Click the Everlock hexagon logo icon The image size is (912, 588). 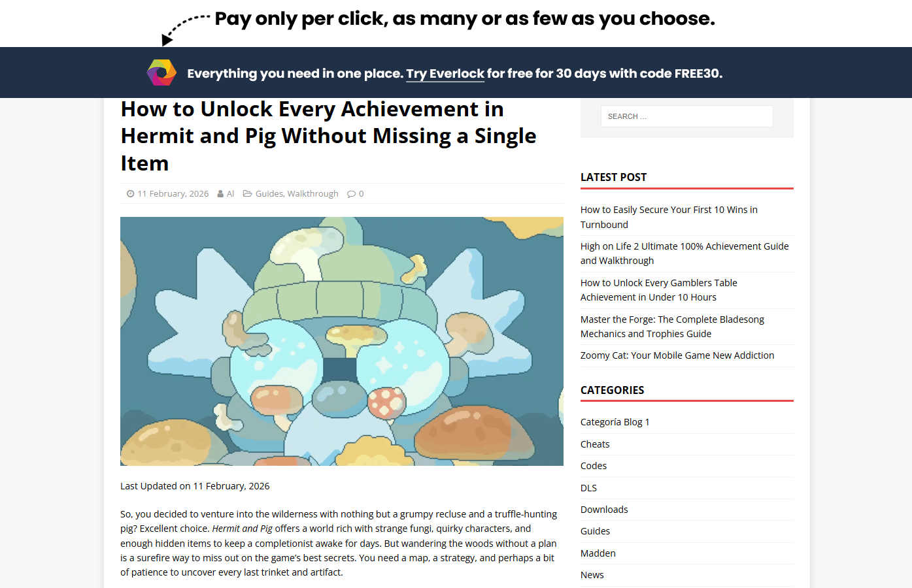pos(161,73)
